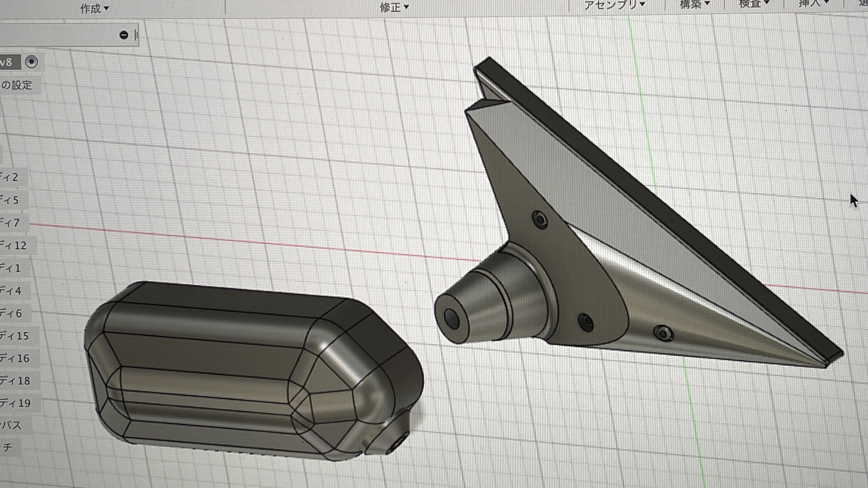Open the 構築 dropdown menu
The width and height of the screenshot is (868, 488).
(694, 4)
